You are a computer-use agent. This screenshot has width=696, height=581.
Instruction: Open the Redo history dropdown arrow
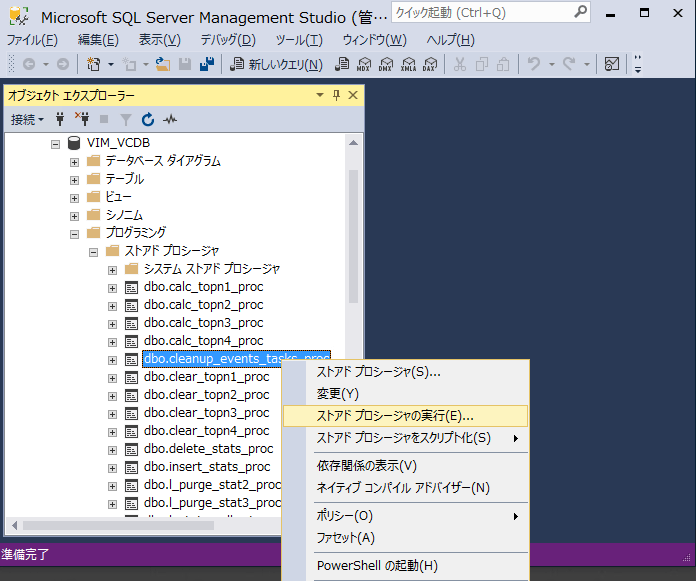click(587, 64)
